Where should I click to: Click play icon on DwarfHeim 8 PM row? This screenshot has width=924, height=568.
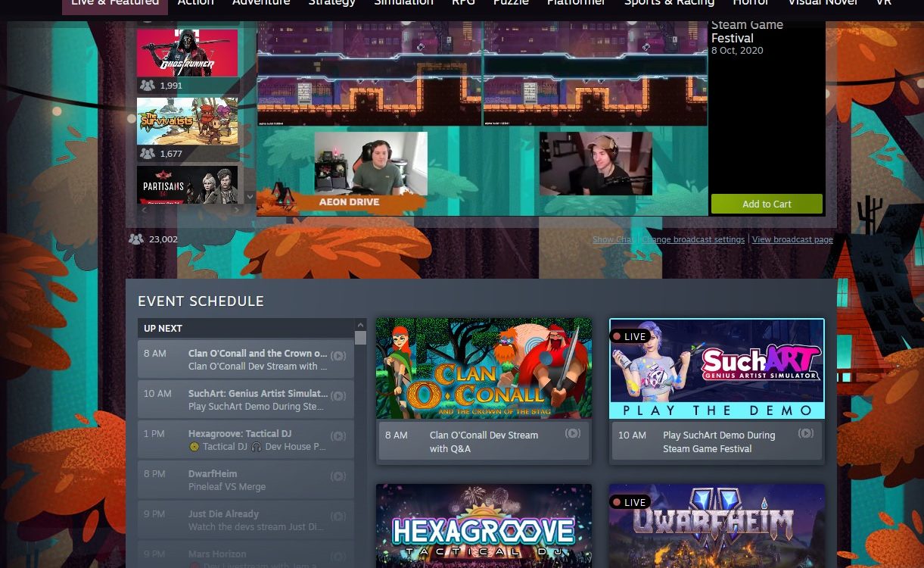pos(338,476)
